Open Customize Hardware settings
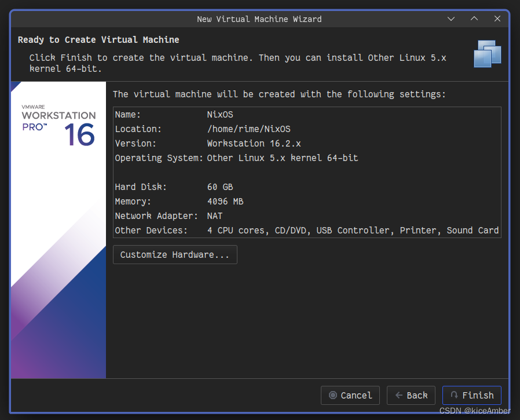The height and width of the screenshot is (420, 520). tap(175, 254)
